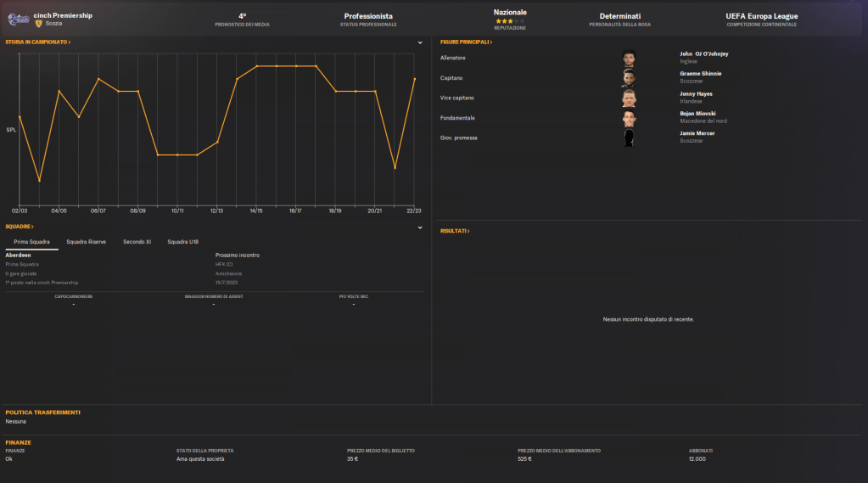Select the Prima Squadra tab
Image resolution: width=868 pixels, height=483 pixels.
coord(31,242)
